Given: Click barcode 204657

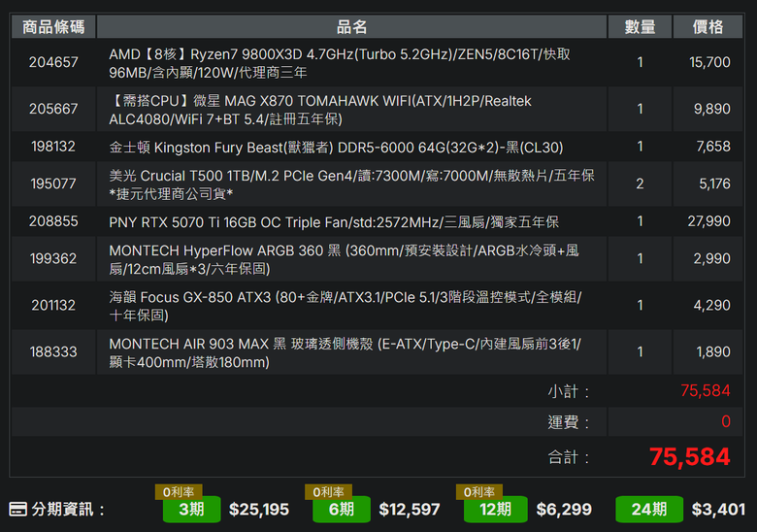Looking at the screenshot, I should [53, 62].
